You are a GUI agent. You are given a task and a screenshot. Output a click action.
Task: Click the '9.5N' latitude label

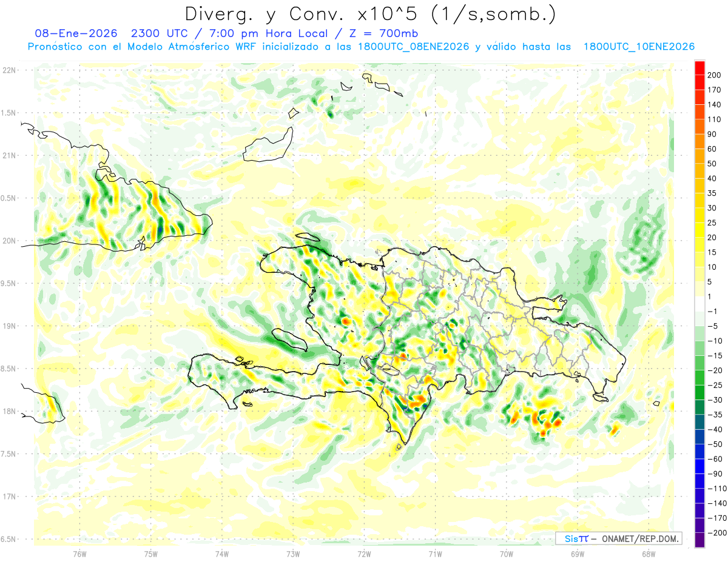click(8, 283)
